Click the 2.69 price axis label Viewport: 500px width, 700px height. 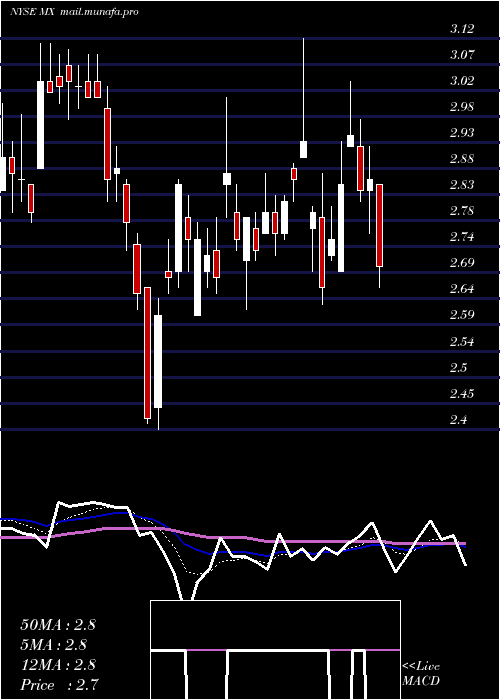tap(462, 263)
